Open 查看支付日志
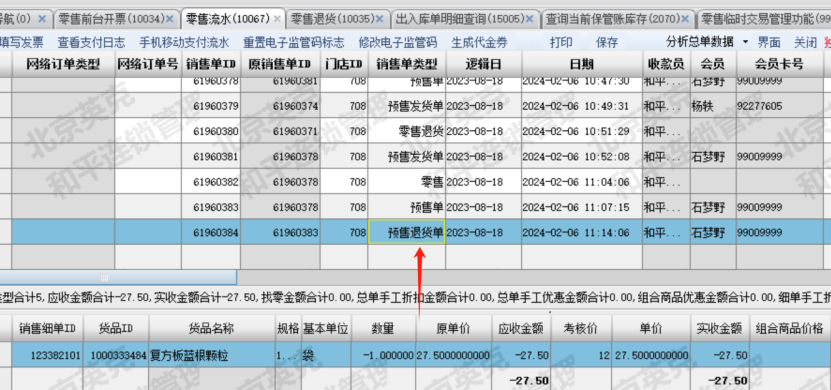Viewport: 831px width, 390px height. [91, 42]
